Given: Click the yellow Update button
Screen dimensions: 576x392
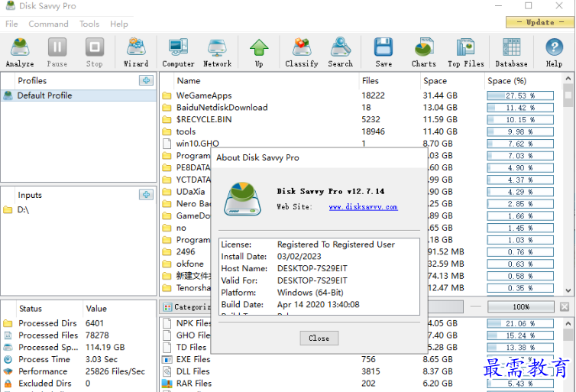Looking at the screenshot, I should click(539, 22).
